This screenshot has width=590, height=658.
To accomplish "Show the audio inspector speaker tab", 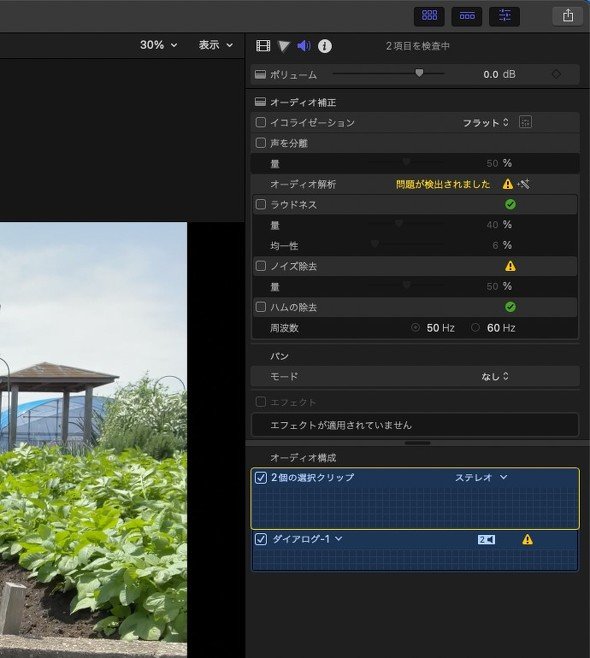I will pos(304,46).
